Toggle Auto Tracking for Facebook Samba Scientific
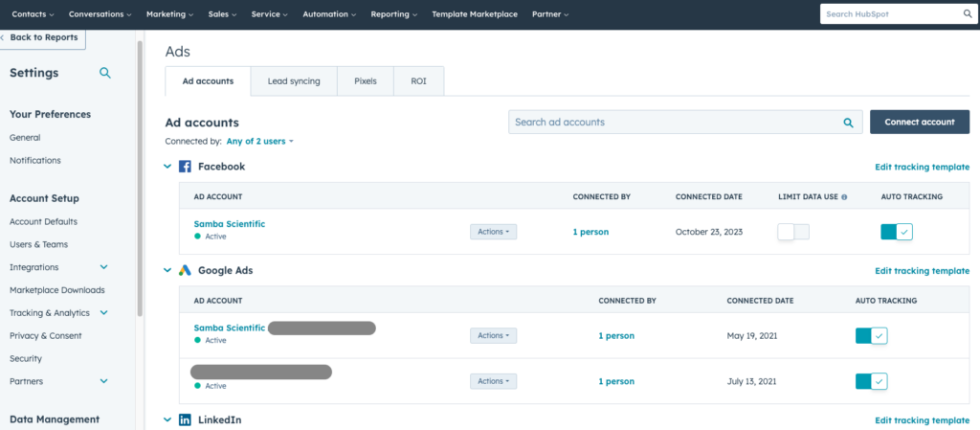980x430 pixels. pos(897,232)
